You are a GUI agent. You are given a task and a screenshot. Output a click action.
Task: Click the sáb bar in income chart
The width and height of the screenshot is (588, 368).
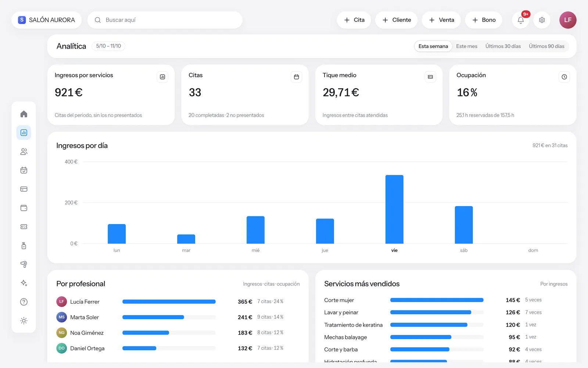click(464, 225)
